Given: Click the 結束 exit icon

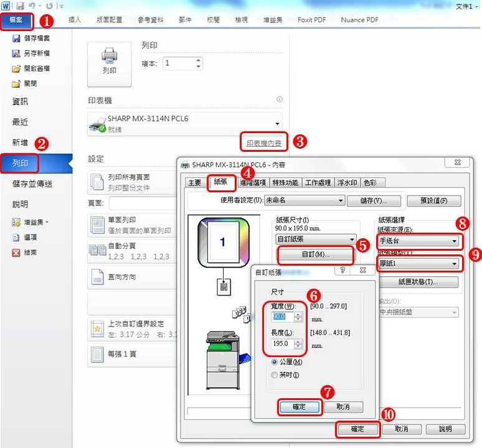Looking at the screenshot, I should [x=16, y=253].
